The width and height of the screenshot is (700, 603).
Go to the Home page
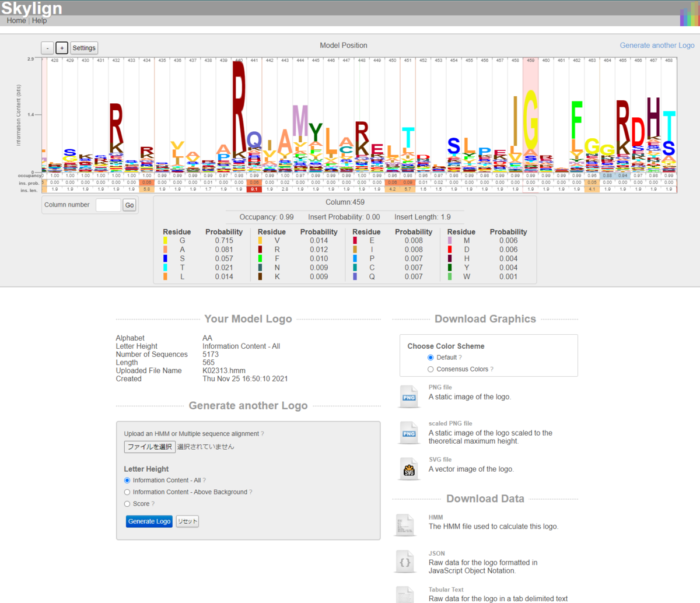click(x=16, y=20)
